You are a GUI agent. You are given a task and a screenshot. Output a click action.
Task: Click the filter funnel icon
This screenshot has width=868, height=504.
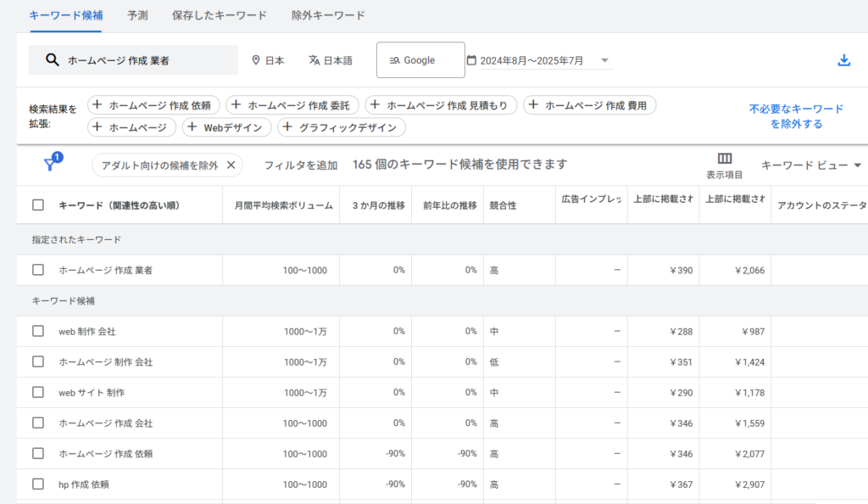[50, 165]
